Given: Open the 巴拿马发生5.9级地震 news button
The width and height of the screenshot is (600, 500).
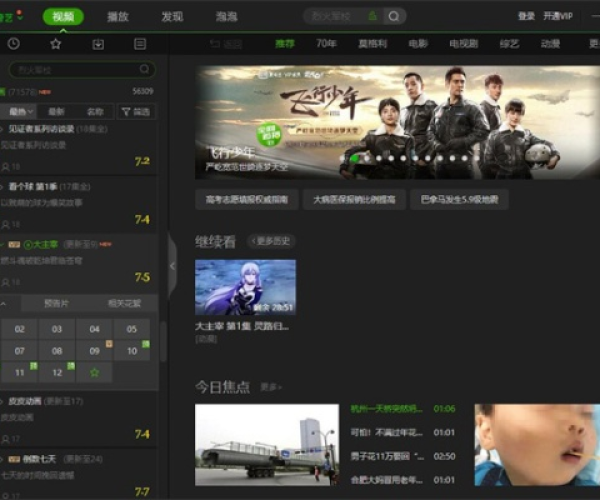Looking at the screenshot, I should click(460, 199).
